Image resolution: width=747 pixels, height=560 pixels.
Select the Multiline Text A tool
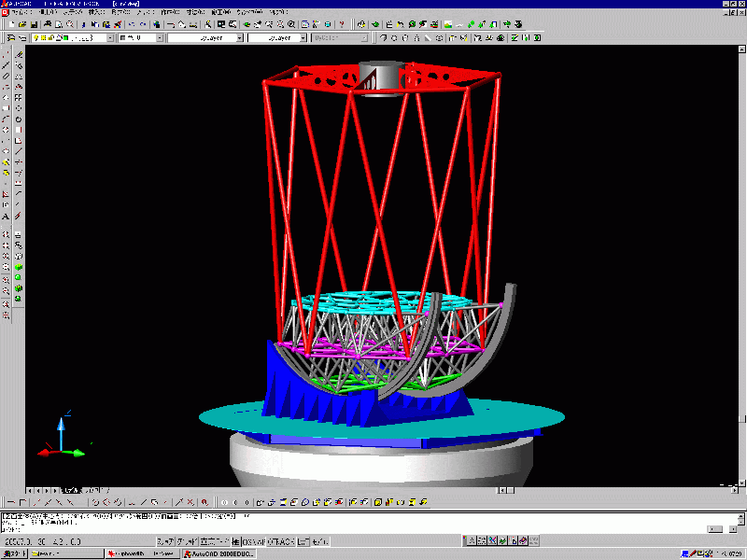click(x=6, y=217)
